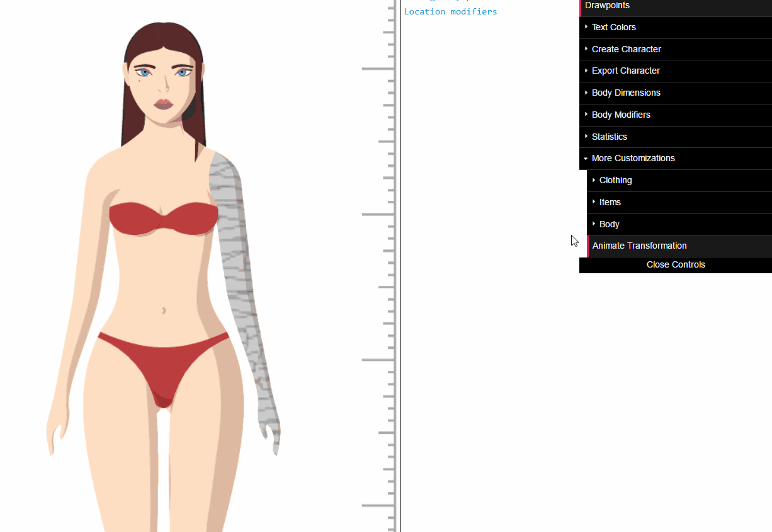772x532 pixels.
Task: Expand the Statistics section
Action: pyautogui.click(x=609, y=137)
